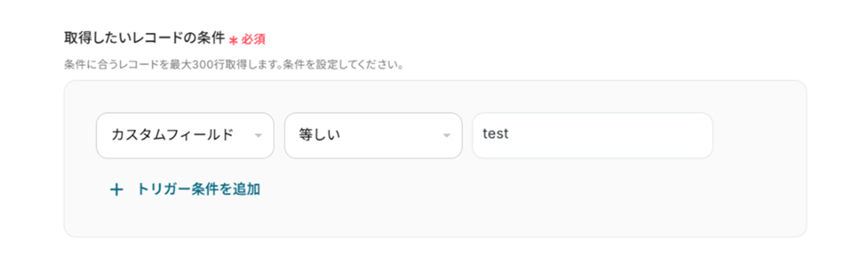Focus the value input containing "test"
Screen dimensions: 868x273
[x=593, y=135]
